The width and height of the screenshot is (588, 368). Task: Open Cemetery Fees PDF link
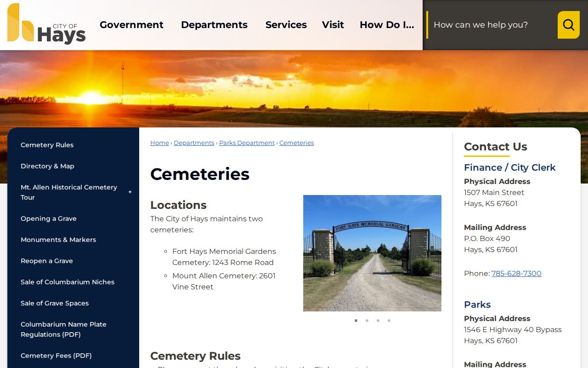click(x=56, y=356)
